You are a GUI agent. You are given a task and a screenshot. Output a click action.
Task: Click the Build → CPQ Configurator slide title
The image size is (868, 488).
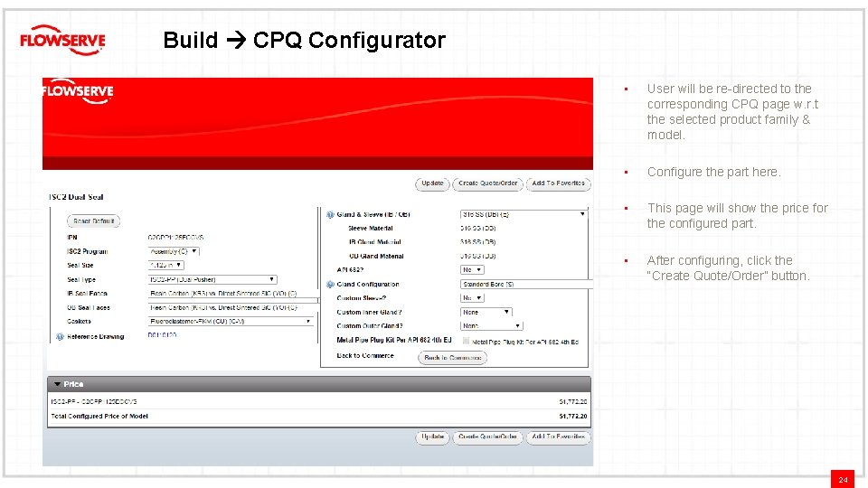[304, 40]
